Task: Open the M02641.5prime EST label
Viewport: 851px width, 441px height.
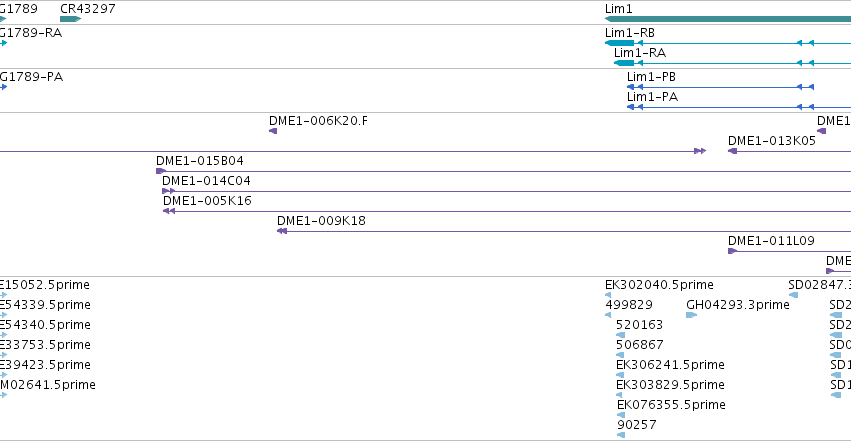Action: coord(48,385)
